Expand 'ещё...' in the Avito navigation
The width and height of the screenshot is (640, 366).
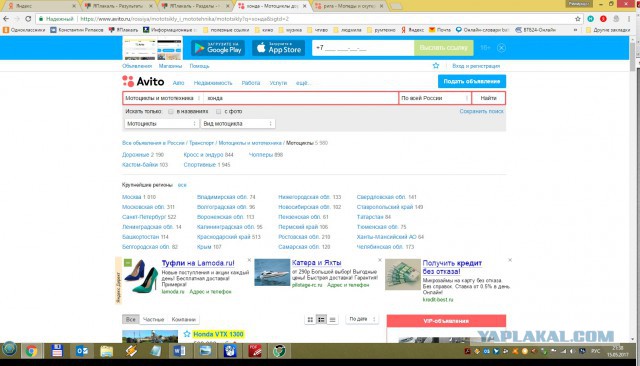(303, 83)
